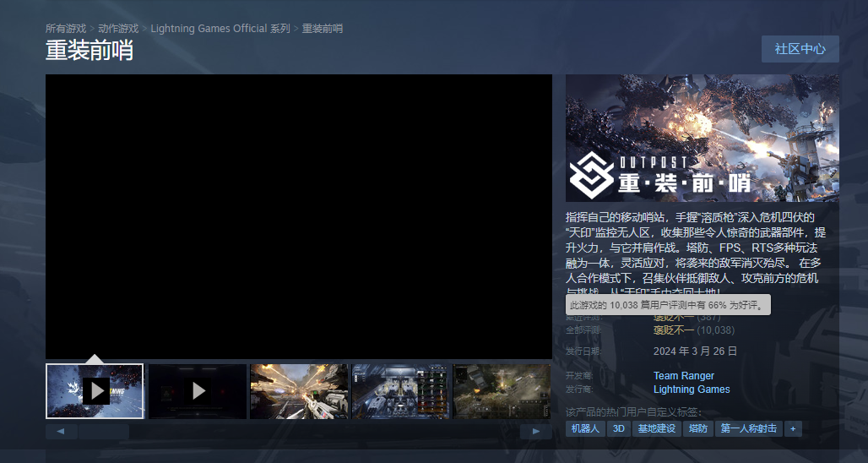Play the second dark trailer thumbnail

198,391
